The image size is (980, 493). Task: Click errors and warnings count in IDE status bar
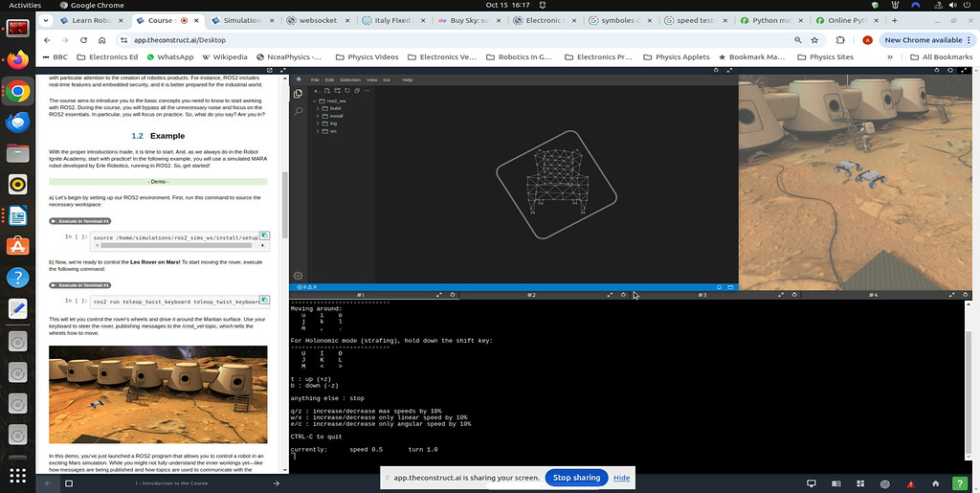point(306,287)
